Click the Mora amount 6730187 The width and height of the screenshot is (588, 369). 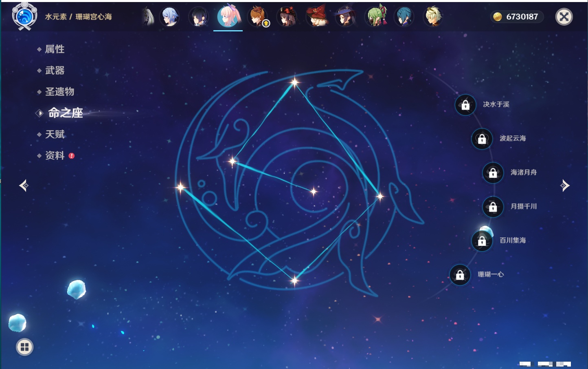(522, 17)
